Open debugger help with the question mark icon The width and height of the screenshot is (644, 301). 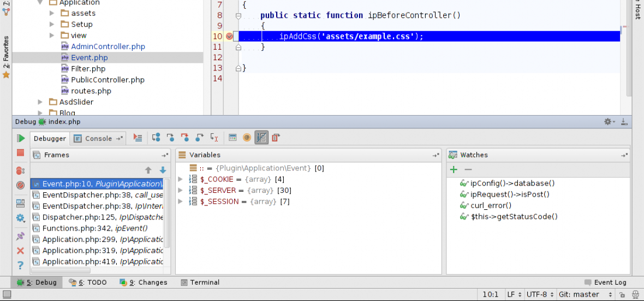(x=20, y=265)
